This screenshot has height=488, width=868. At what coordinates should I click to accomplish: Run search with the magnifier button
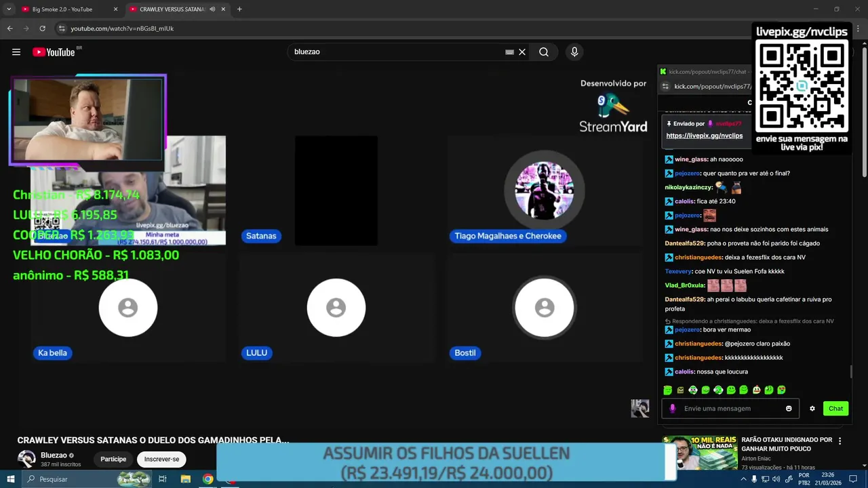point(544,52)
